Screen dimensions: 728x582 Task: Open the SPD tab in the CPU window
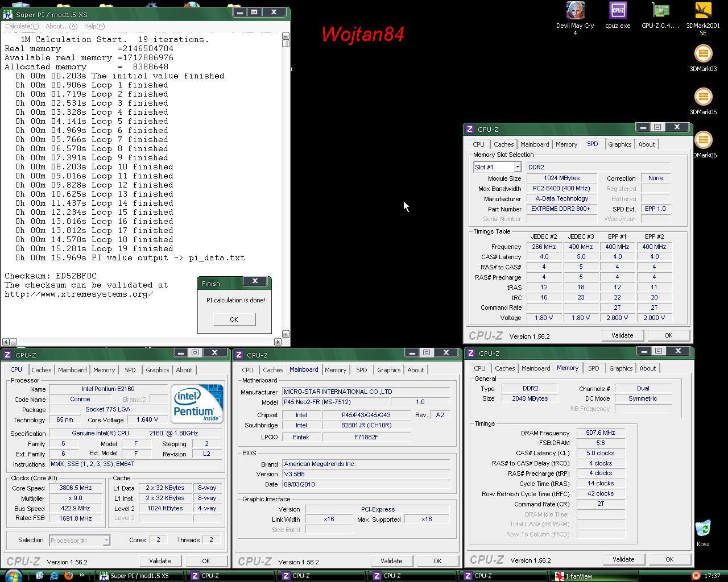pos(130,370)
